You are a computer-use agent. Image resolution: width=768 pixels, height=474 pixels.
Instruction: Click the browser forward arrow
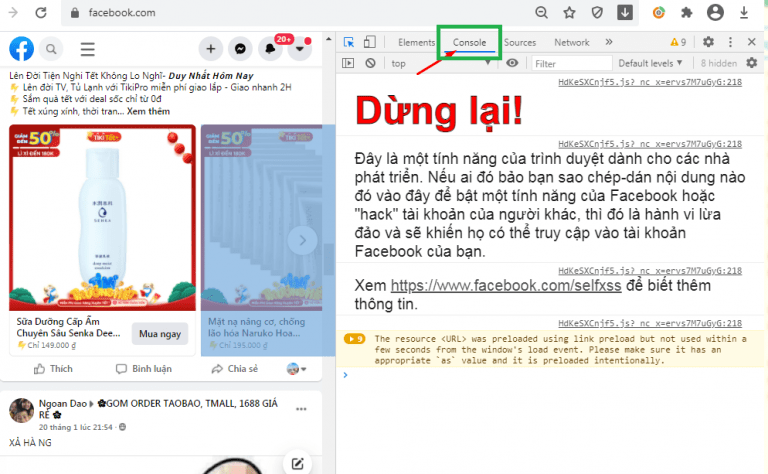(x=13, y=13)
